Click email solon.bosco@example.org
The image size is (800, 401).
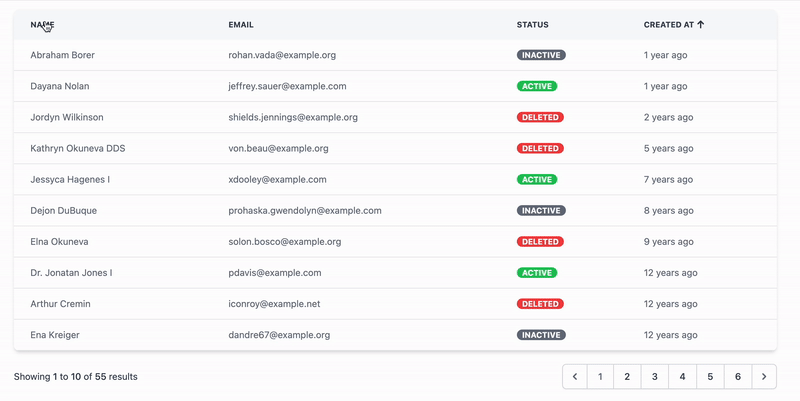[284, 242]
